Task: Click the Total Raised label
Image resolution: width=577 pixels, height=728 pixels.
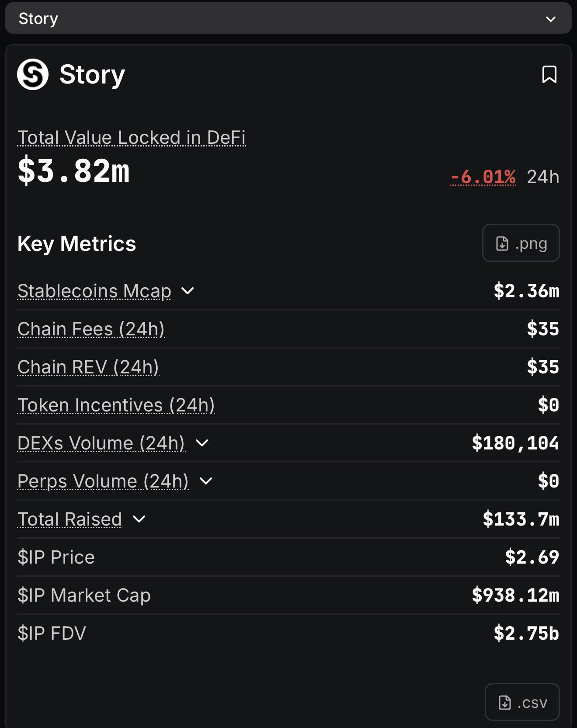Action: pyautogui.click(x=70, y=519)
